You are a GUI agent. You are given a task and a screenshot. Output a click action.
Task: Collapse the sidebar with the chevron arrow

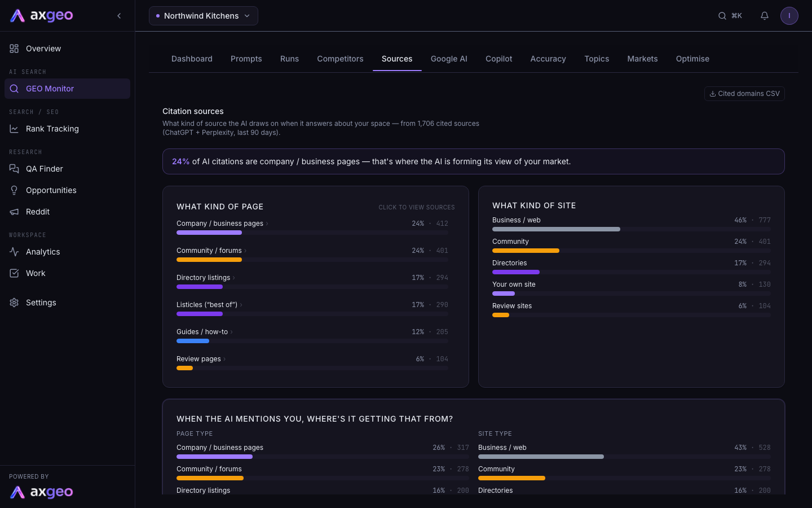[119, 16]
